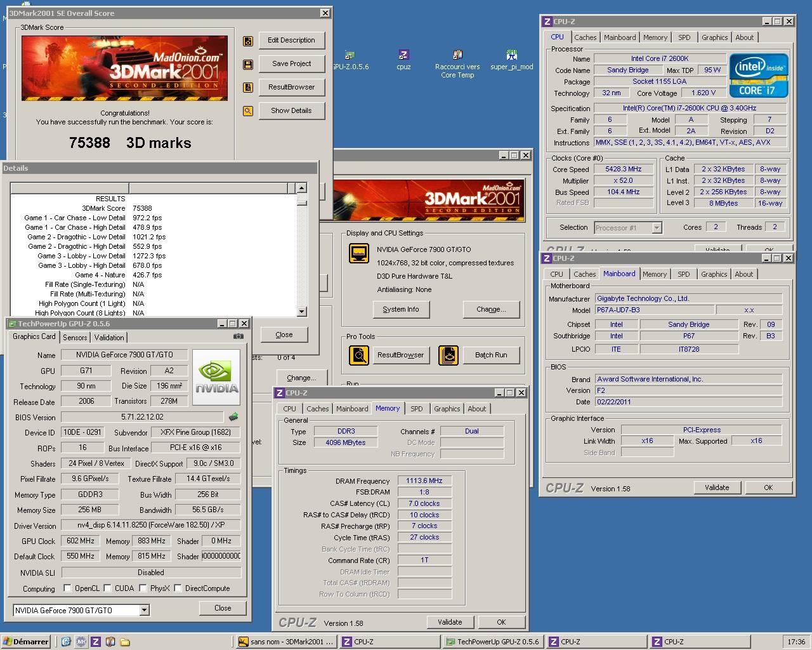
Task: Switch to the TechPowerUp GPU-Z taskbar button
Action: tap(493, 642)
